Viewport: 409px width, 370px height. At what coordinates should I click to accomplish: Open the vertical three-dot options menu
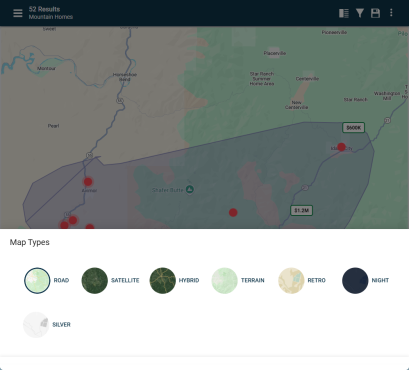coord(391,13)
